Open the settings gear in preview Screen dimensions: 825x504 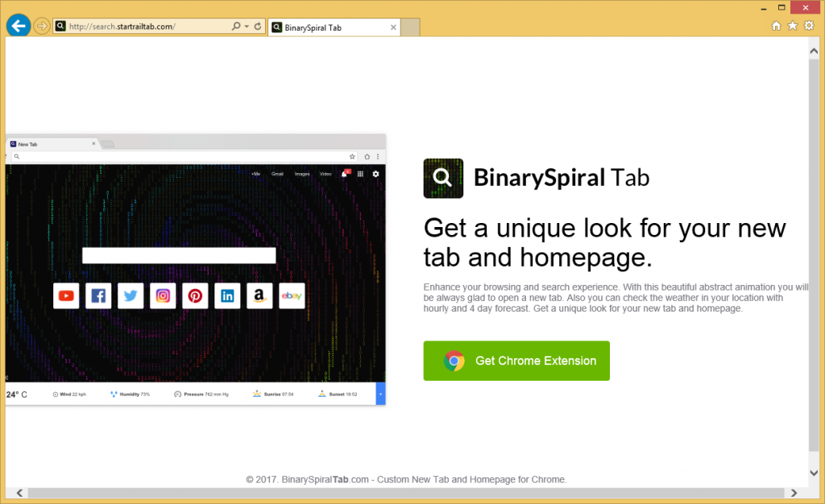click(375, 174)
